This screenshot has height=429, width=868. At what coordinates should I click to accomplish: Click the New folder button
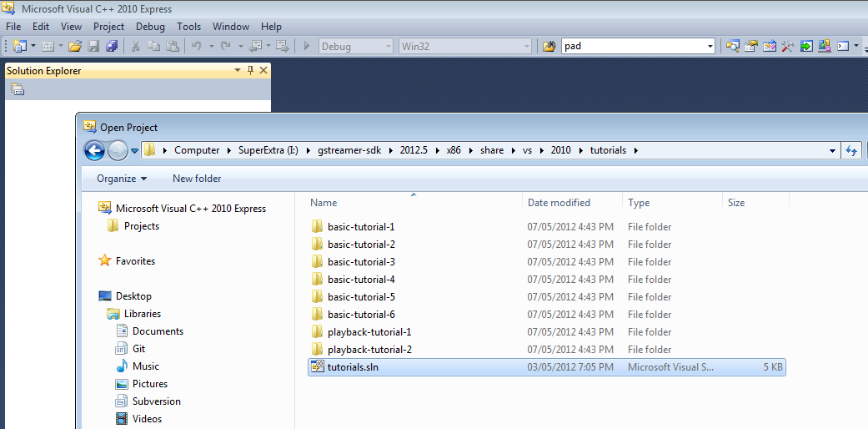click(197, 179)
